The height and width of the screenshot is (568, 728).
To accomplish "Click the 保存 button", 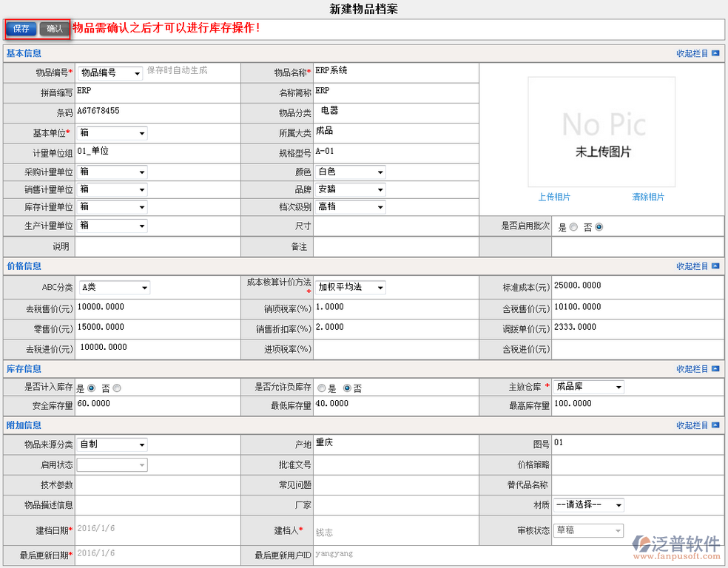I will pos(21,29).
